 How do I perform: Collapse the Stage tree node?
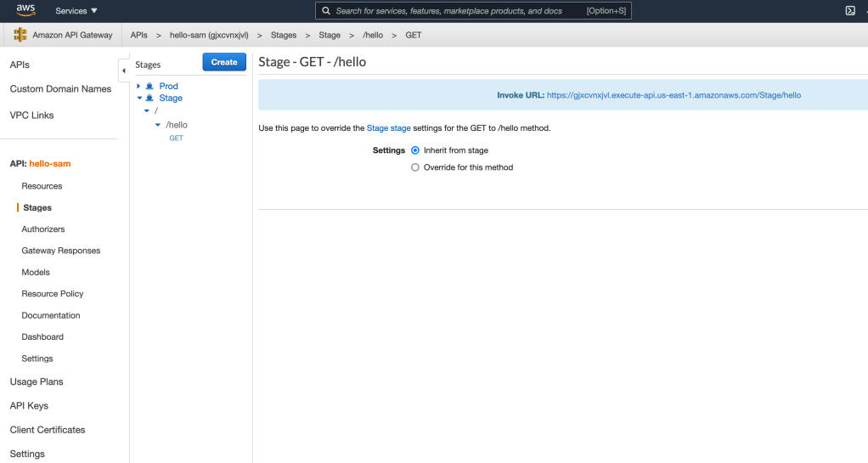coord(138,99)
